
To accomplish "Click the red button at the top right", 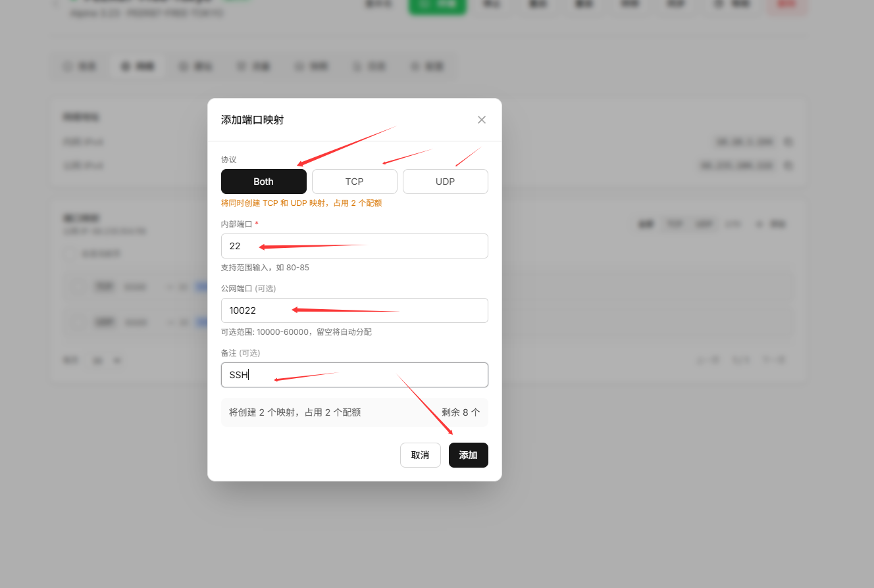I will click(x=786, y=4).
